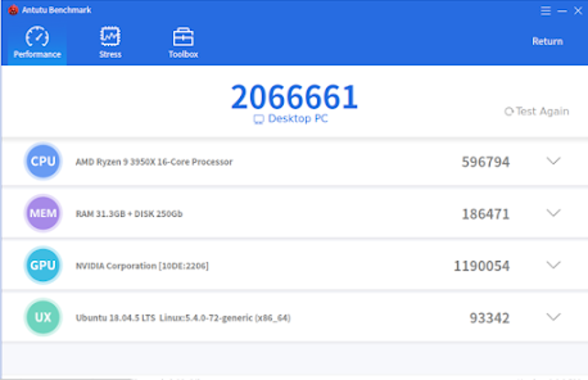Expand the GPU score details

pos(552,265)
